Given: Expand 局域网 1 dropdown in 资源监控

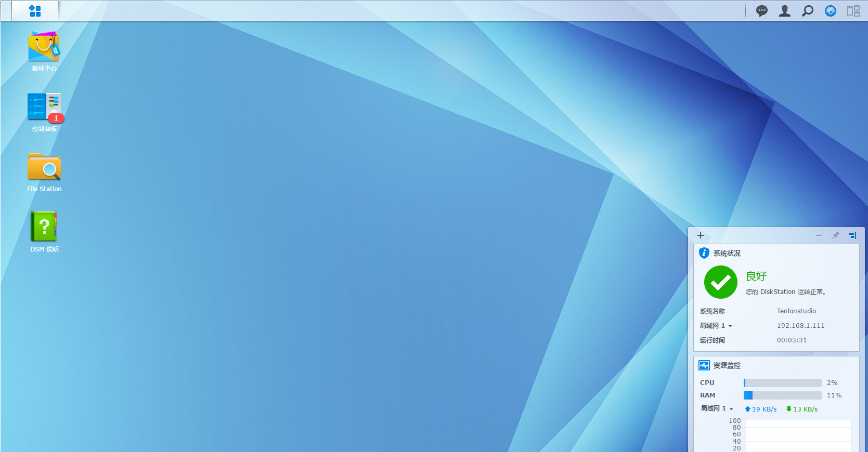Looking at the screenshot, I should pos(731,409).
